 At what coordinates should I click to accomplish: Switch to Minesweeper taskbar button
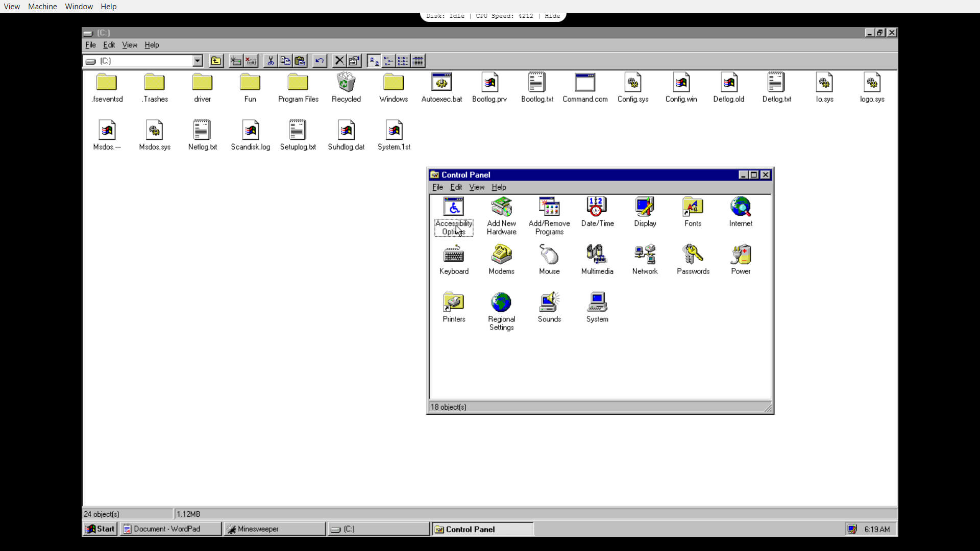275,529
